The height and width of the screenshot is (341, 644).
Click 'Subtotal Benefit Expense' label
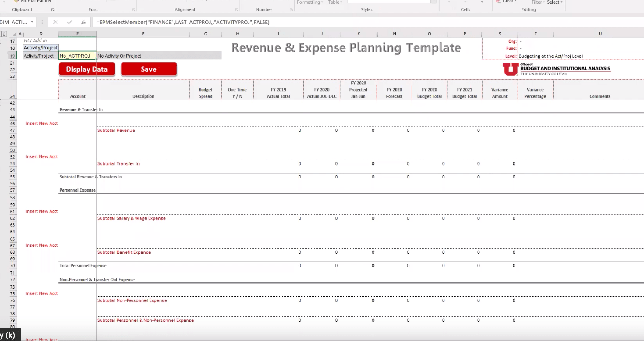click(x=124, y=252)
